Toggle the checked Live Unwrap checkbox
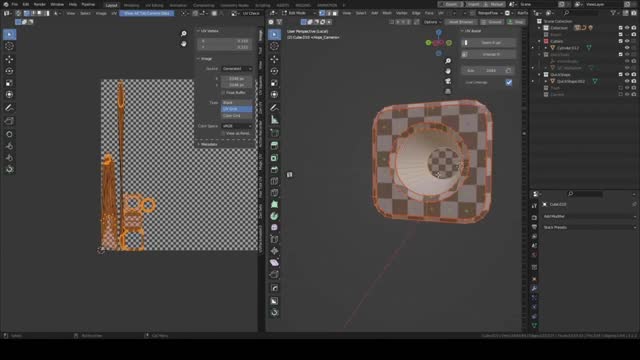Viewport: 640px width, 360px height. click(509, 82)
